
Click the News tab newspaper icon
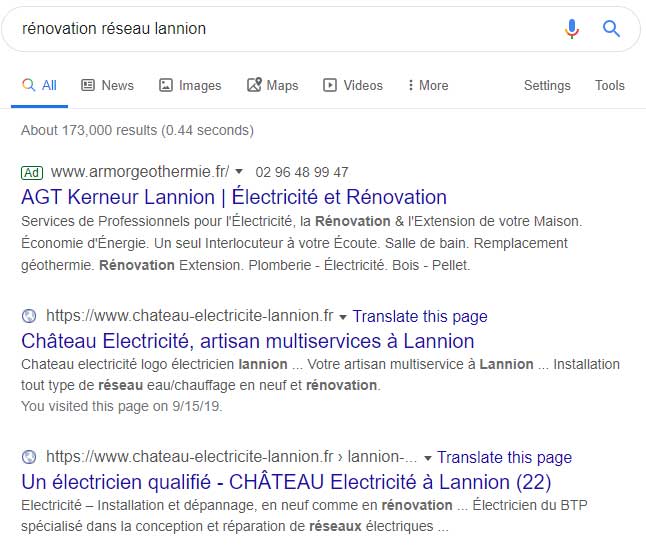tap(88, 85)
